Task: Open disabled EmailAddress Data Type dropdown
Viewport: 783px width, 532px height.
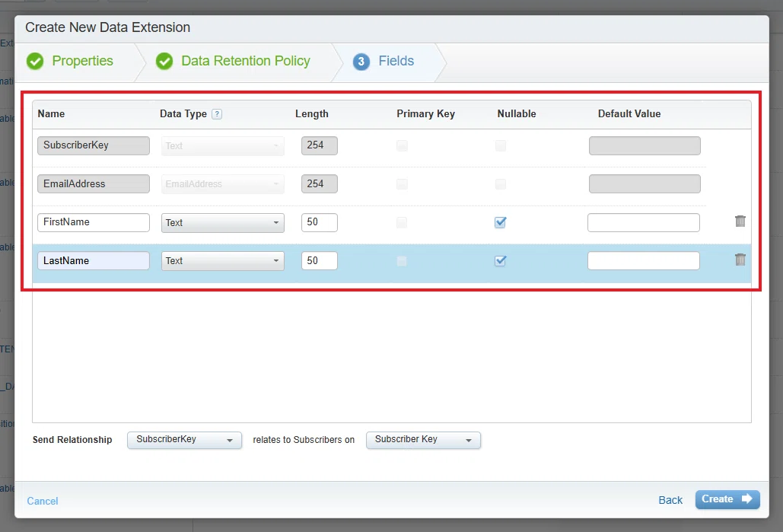Action: (223, 184)
